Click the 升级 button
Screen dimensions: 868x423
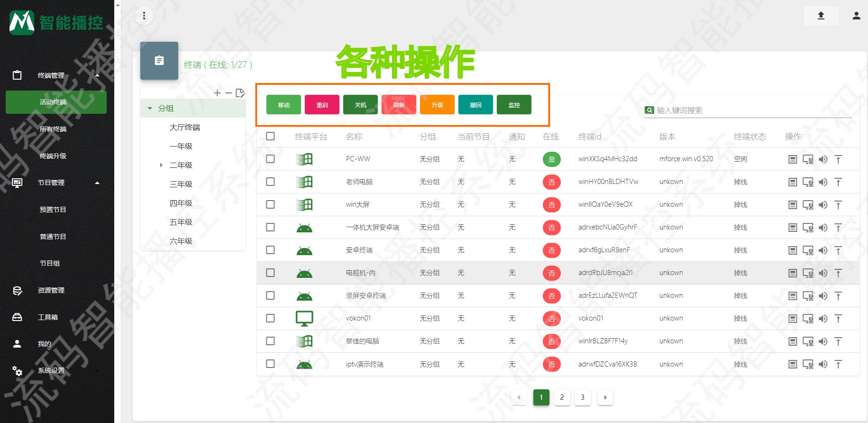(437, 105)
